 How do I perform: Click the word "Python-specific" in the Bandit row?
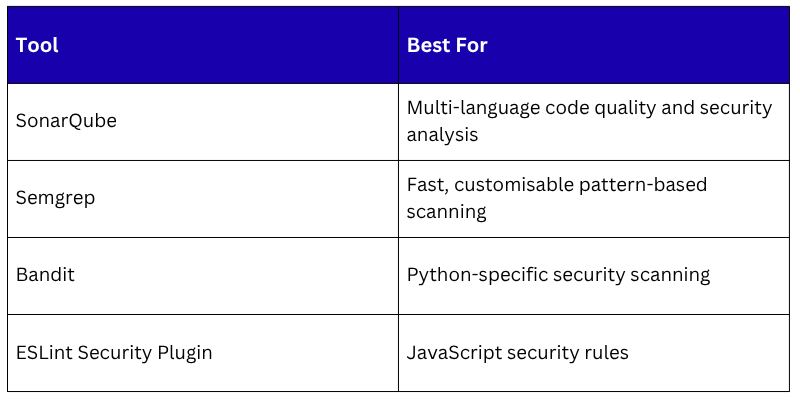coord(479,275)
